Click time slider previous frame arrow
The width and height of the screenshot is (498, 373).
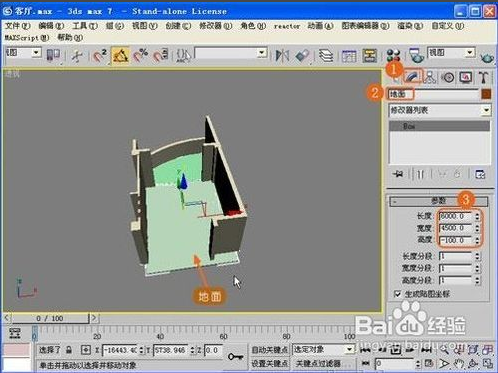(x=7, y=318)
